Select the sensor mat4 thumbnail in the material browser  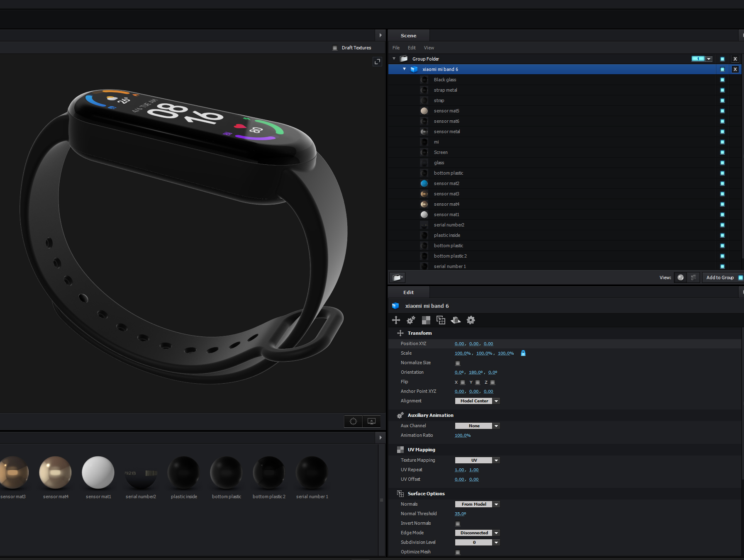click(56, 472)
